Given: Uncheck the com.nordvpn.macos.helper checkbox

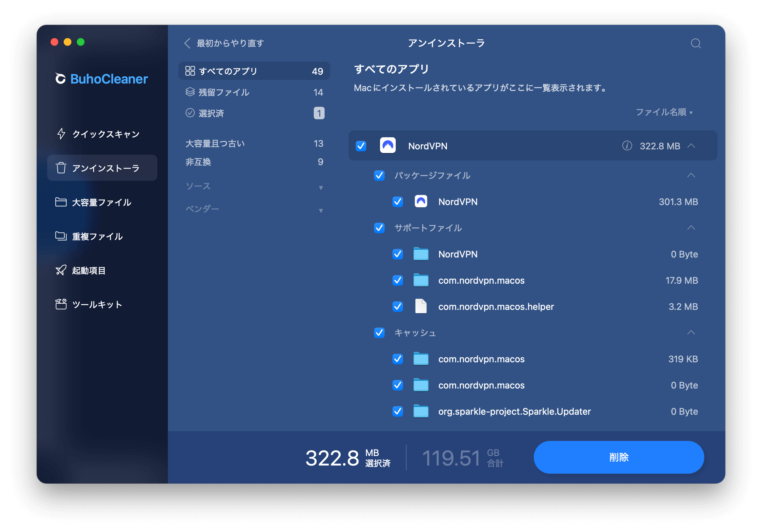Looking at the screenshot, I should [x=398, y=307].
